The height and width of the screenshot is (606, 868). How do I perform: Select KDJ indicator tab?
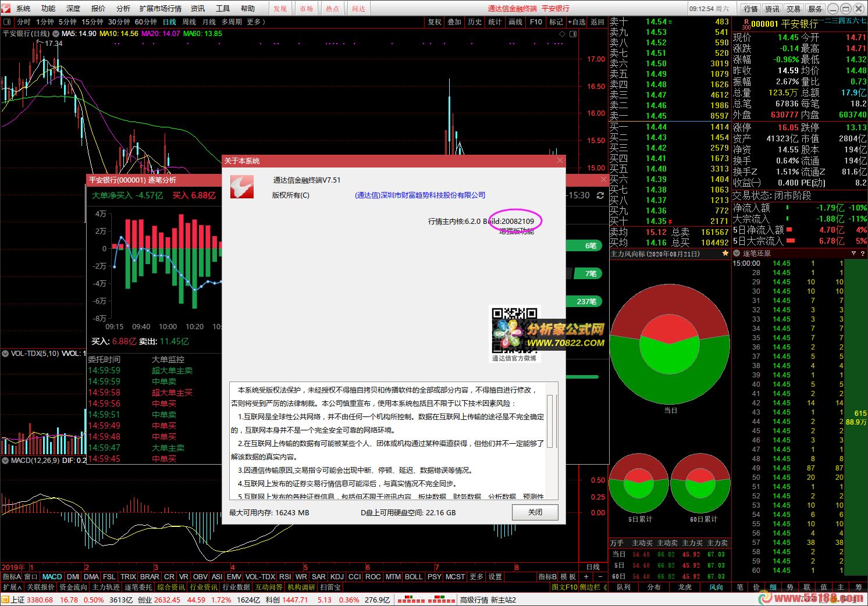click(337, 577)
